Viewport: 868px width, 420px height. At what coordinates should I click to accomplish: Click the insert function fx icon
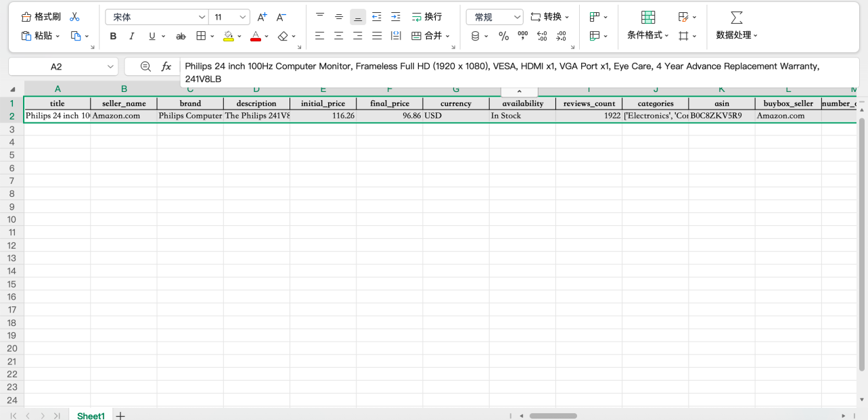(x=166, y=66)
